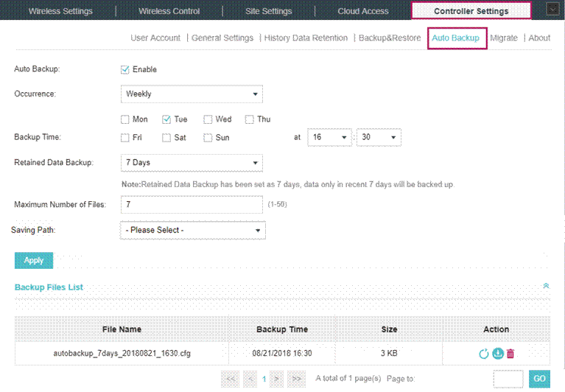The image size is (565, 392).
Task: Open the backup hour dropdown showing 16
Action: coord(329,137)
